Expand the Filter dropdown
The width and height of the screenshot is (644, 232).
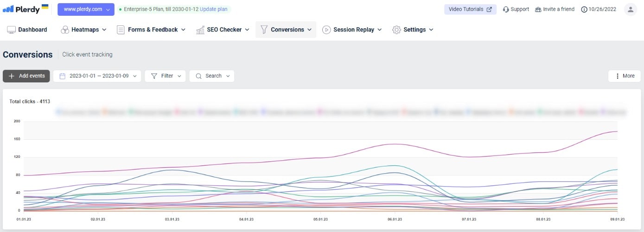[x=165, y=76]
